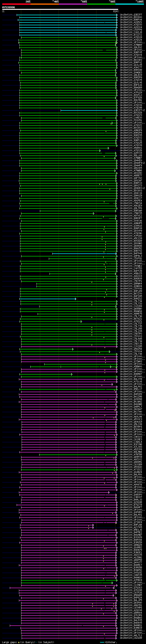
Task: Open hit UniRef100_C0HIJ8
Action: pos(131,32)
